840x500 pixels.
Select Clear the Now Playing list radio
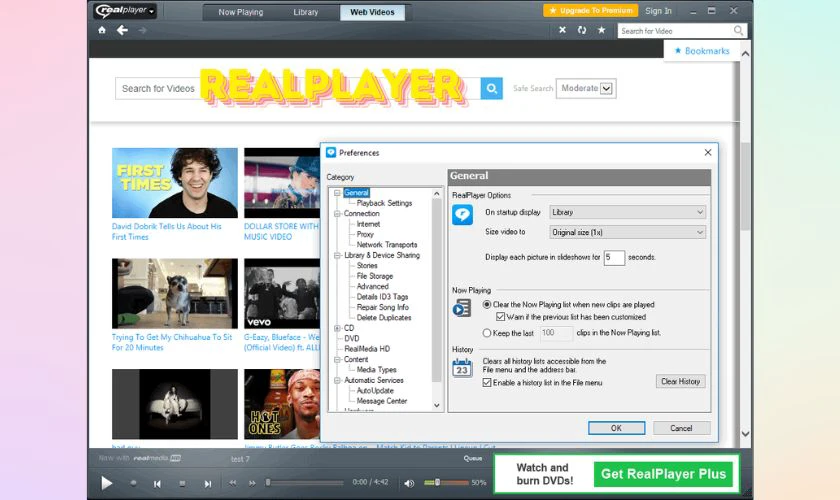pos(486,304)
